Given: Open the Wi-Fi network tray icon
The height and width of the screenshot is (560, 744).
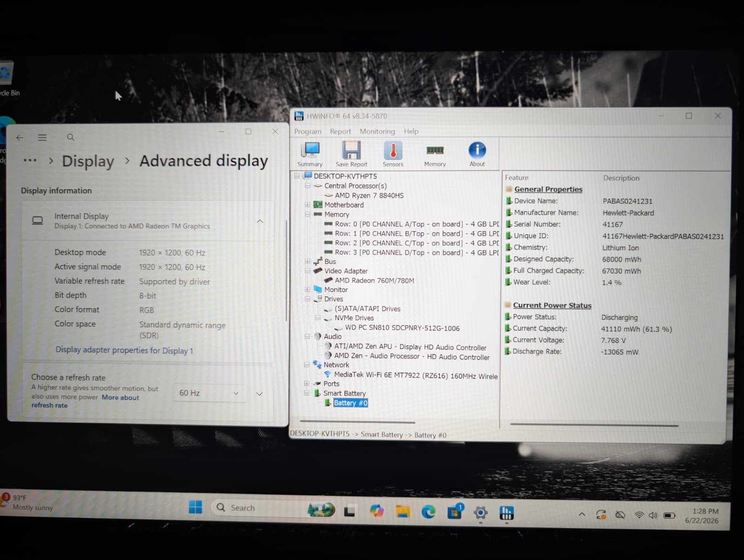Looking at the screenshot, I should tap(639, 515).
